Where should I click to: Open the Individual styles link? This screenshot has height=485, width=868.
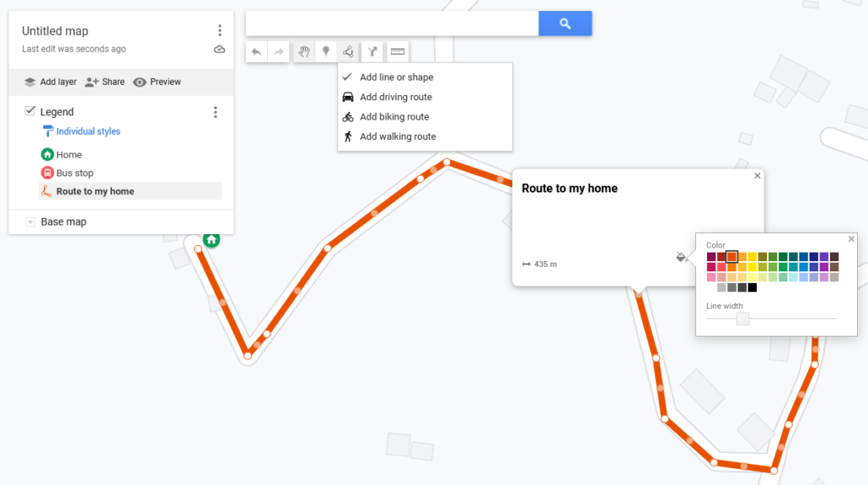click(x=88, y=131)
